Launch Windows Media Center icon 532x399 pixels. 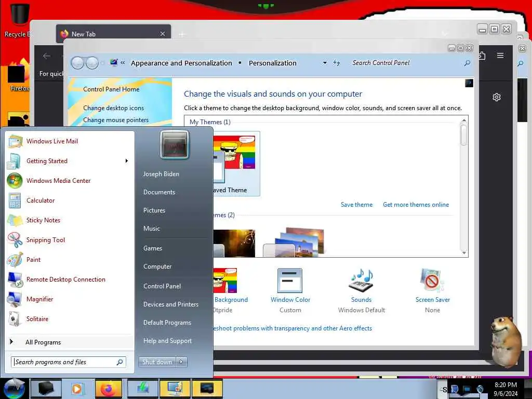click(x=15, y=180)
